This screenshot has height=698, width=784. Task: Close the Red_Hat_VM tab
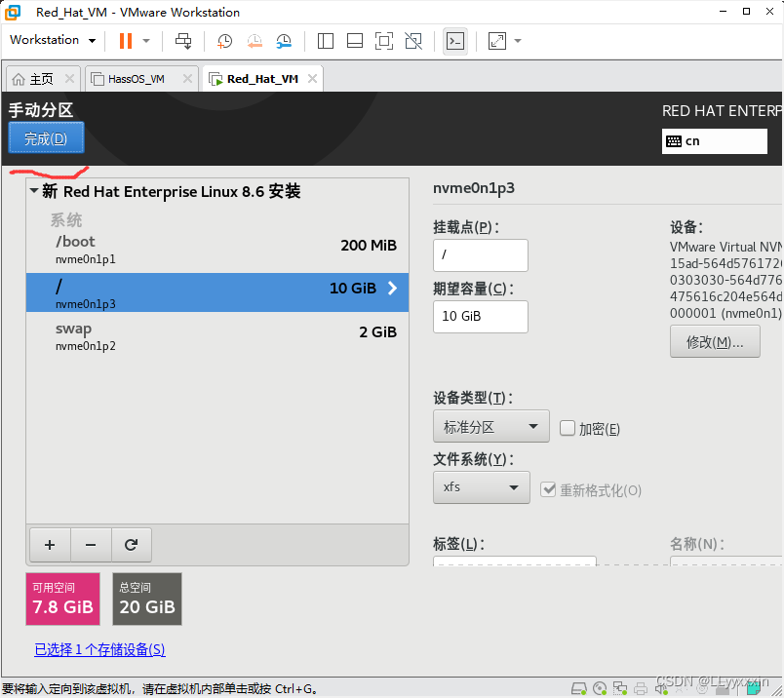pos(312,79)
